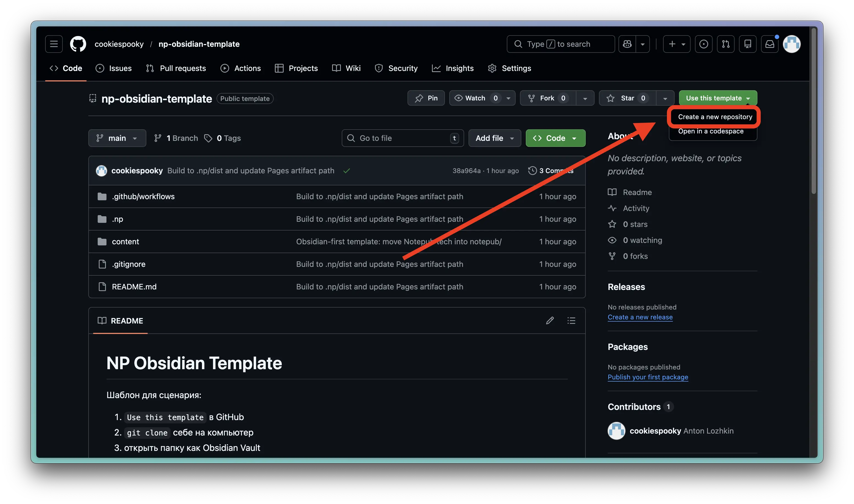The image size is (854, 504).
Task: Open README outline list icon
Action: click(571, 321)
